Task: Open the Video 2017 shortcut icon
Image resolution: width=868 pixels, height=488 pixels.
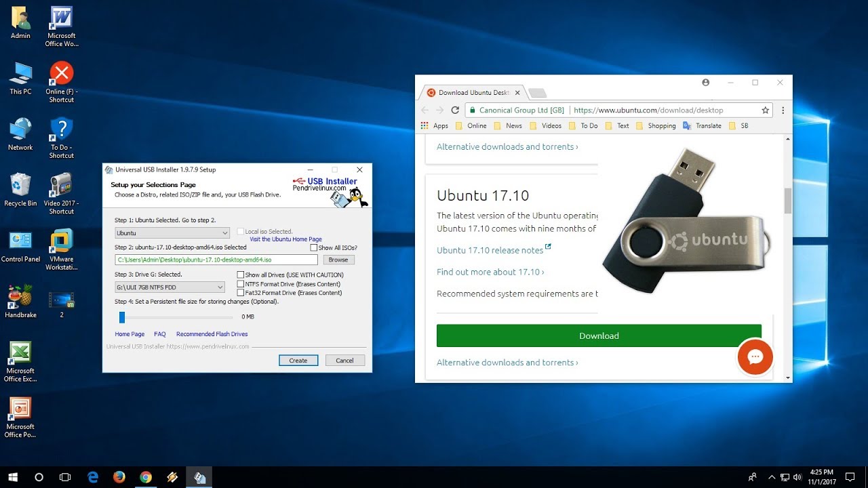Action: [x=61, y=194]
